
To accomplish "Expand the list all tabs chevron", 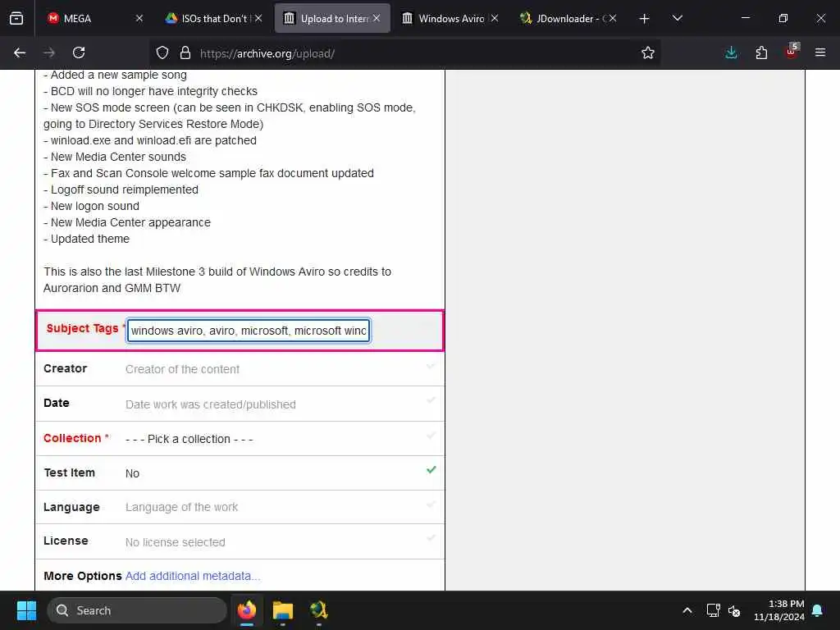I will (677, 18).
